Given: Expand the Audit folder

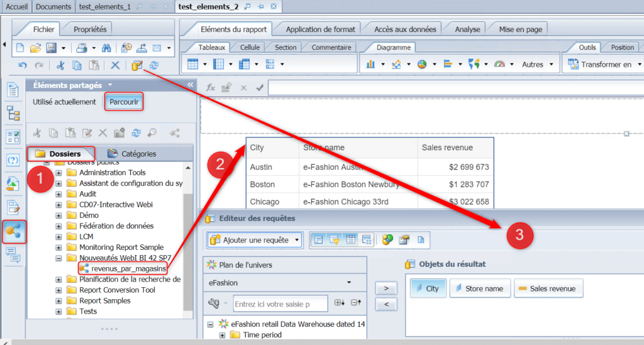Looking at the screenshot, I should pos(58,194).
